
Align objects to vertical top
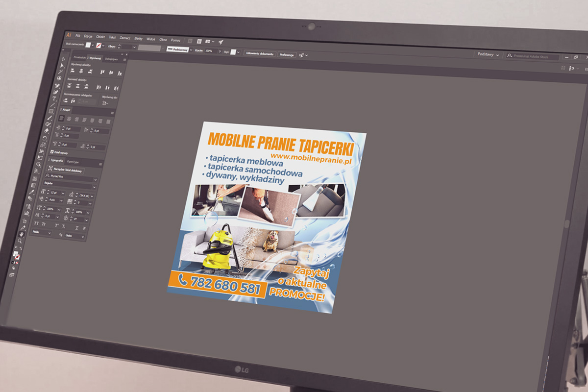coord(102,72)
